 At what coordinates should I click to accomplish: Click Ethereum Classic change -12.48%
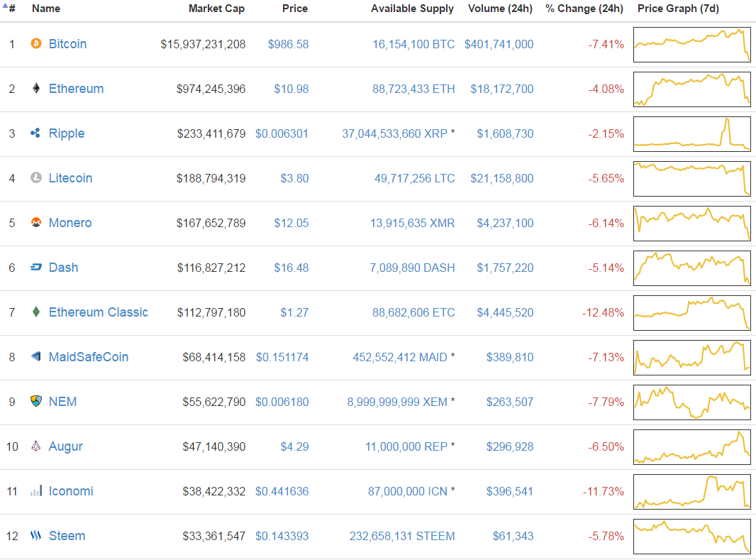(x=603, y=312)
